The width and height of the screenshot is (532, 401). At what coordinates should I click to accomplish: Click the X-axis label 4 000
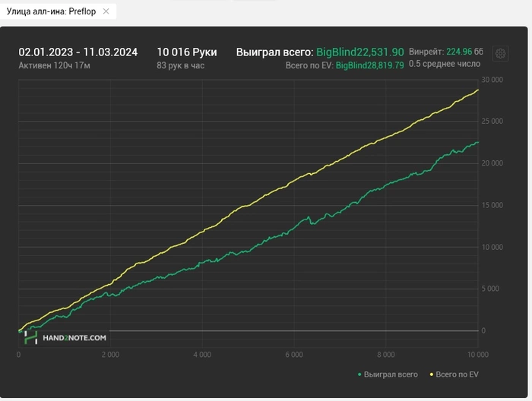(202, 355)
